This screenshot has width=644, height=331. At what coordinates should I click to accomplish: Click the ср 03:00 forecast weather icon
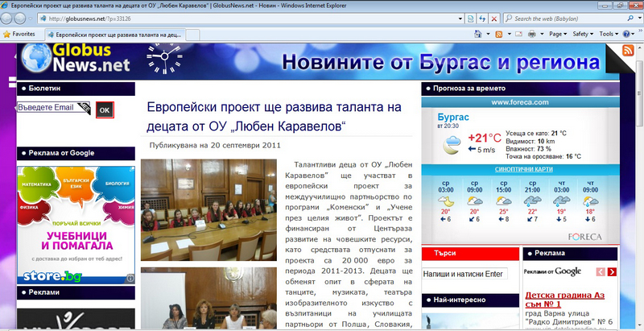click(446, 201)
